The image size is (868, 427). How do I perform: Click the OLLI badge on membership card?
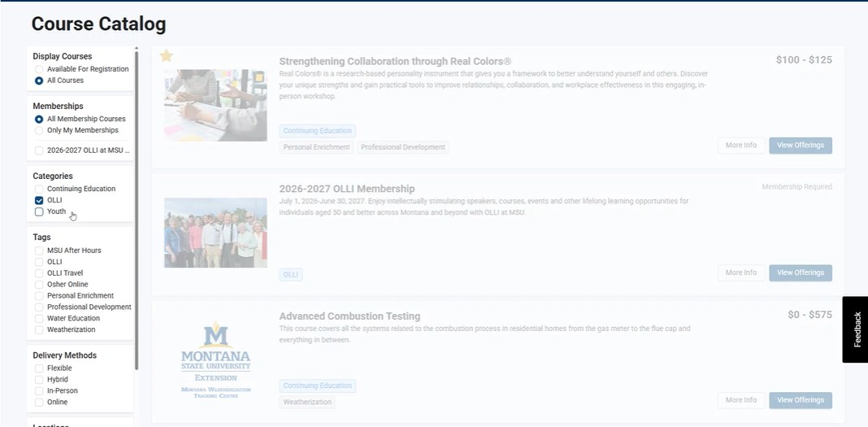pos(291,275)
